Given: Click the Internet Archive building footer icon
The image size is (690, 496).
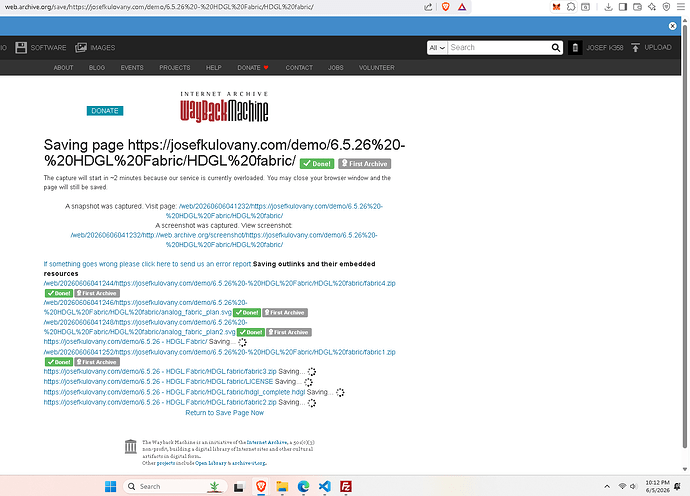Looking at the screenshot, I should [131, 446].
